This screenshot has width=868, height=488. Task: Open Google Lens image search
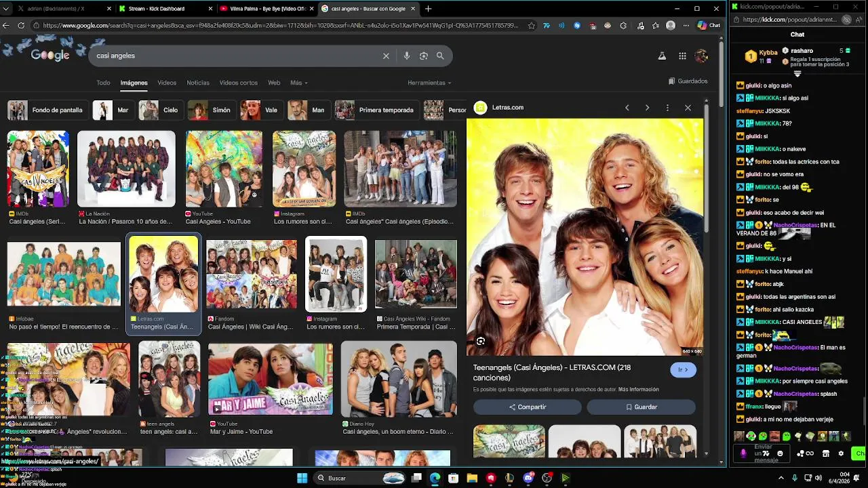point(424,56)
